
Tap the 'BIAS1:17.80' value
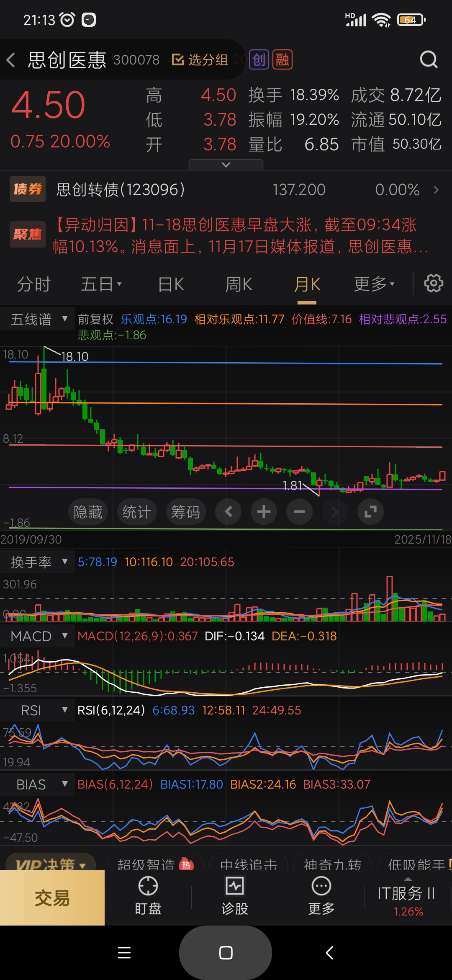pos(192,784)
